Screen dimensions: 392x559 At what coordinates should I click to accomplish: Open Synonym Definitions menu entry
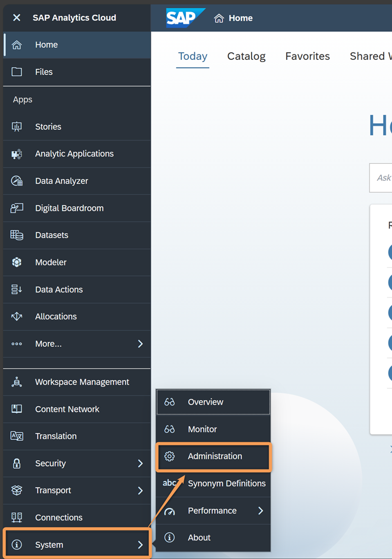pos(213,483)
